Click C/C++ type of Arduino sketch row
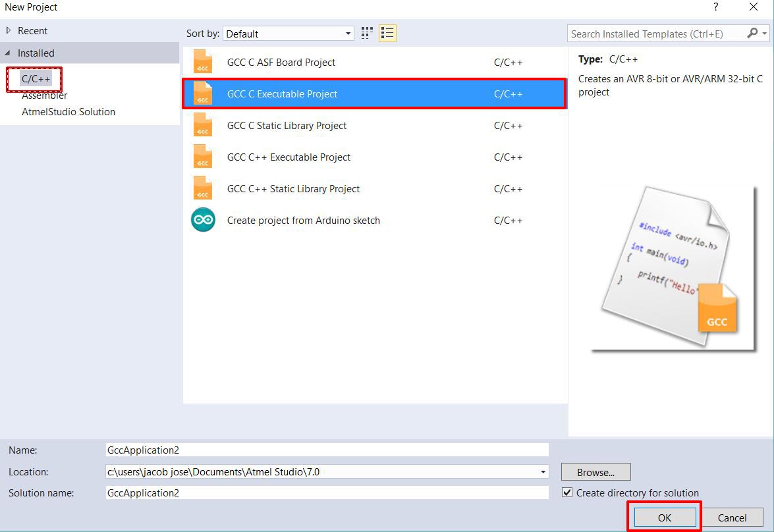The width and height of the screenshot is (774, 532). [508, 221]
